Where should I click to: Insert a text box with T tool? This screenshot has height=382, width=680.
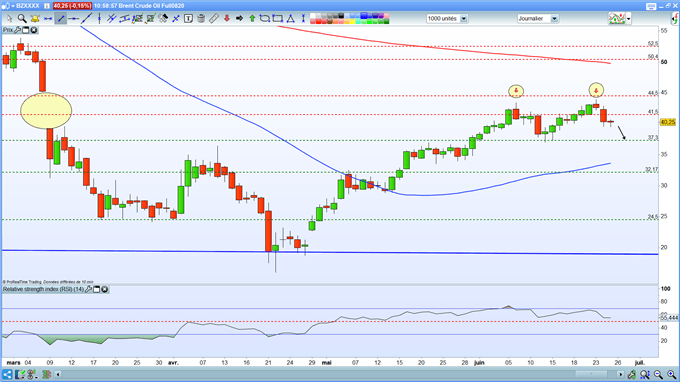tap(188, 18)
